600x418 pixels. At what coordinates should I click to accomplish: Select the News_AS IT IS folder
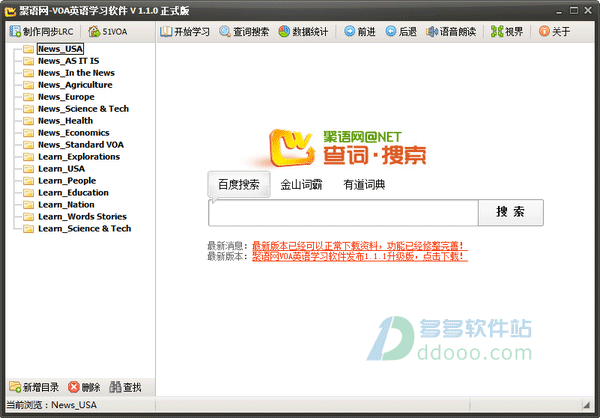(x=68, y=61)
